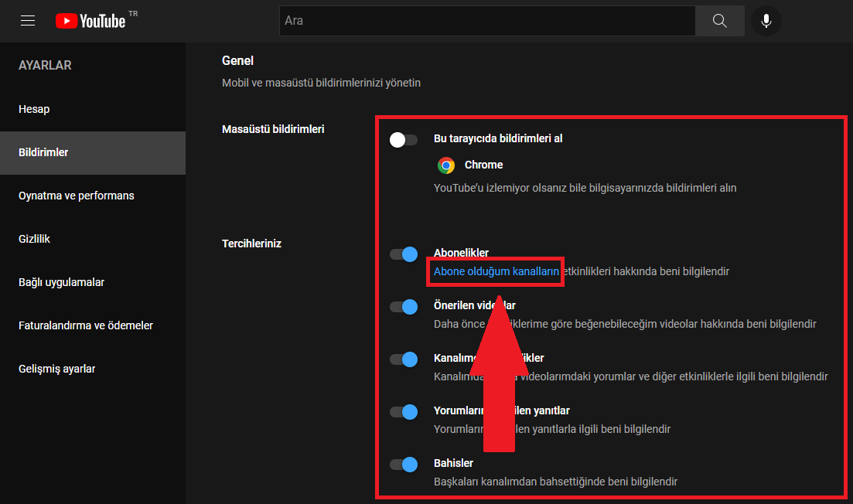The image size is (853, 504).
Task: Open the Hesap settings page
Action: [34, 109]
